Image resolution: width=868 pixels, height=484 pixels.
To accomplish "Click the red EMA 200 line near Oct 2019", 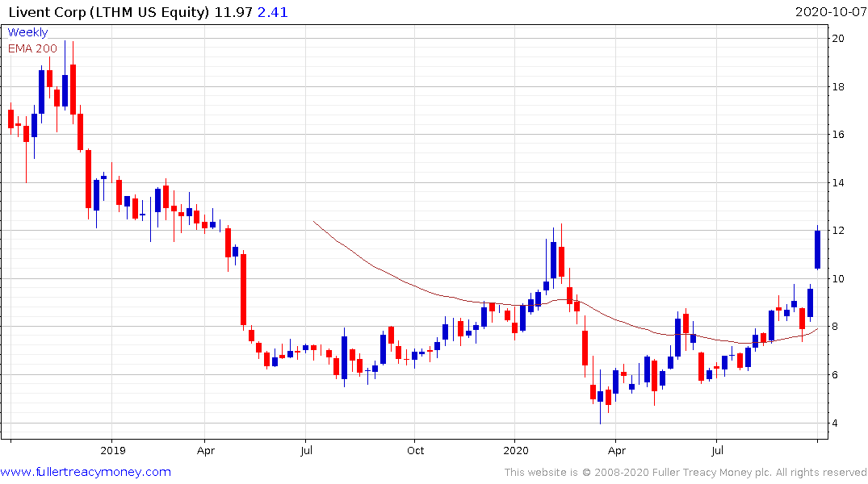I will point(415,286).
